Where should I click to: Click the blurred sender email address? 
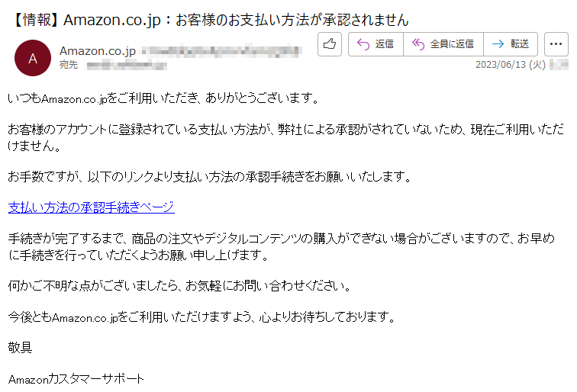tap(222, 51)
